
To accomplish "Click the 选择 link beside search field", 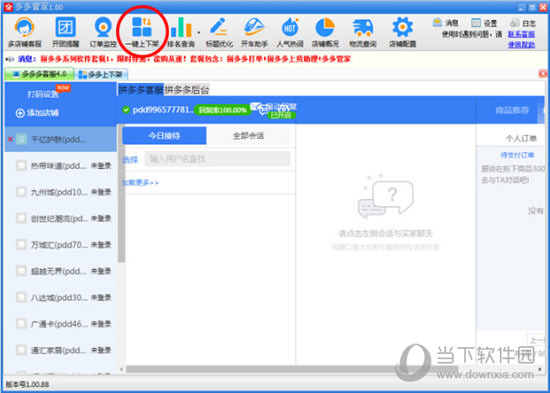I will click(x=130, y=160).
